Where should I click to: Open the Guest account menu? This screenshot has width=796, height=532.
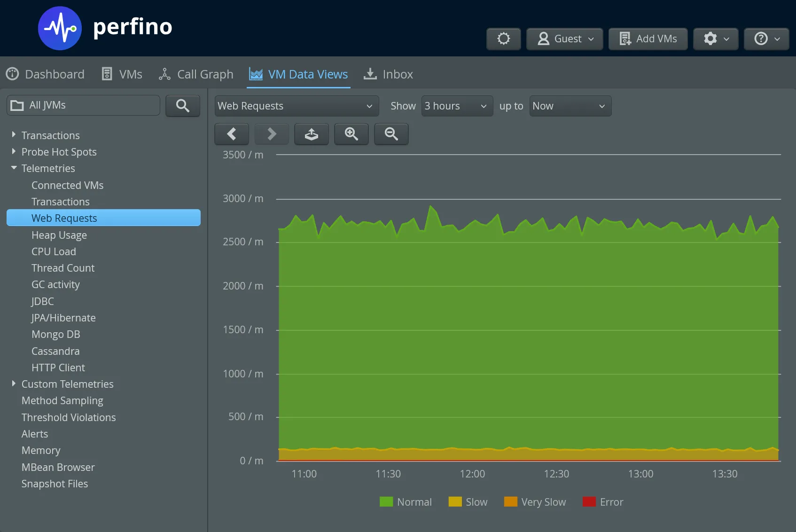pyautogui.click(x=564, y=39)
